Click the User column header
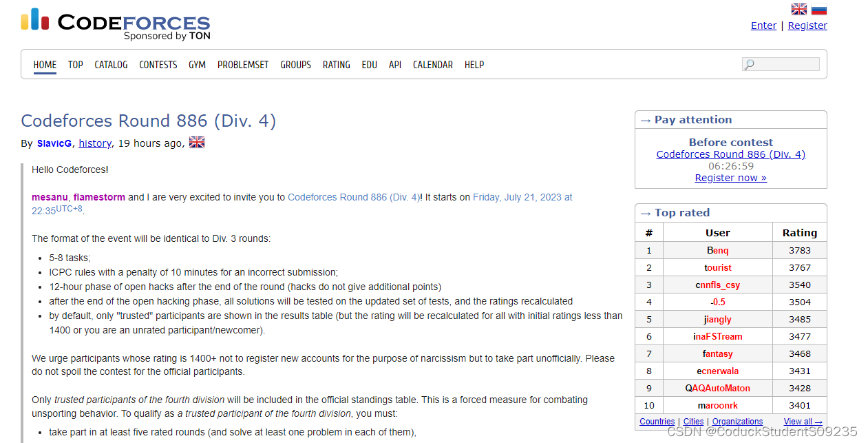The width and height of the screenshot is (868, 443). tap(718, 233)
